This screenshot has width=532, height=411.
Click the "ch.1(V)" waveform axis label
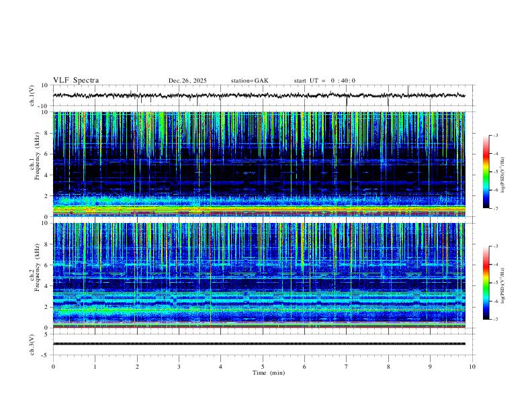pos(32,95)
